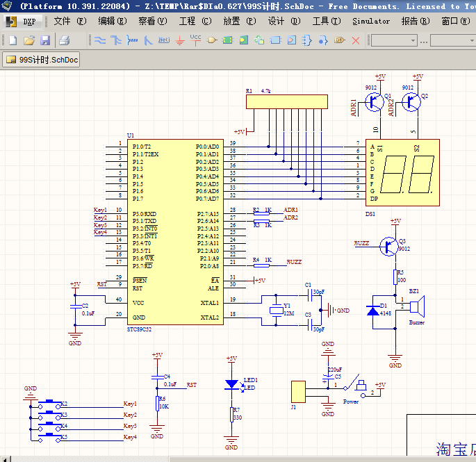Select transistor Q2 9012
The width and height of the screenshot is (476, 462).
click(x=411, y=102)
